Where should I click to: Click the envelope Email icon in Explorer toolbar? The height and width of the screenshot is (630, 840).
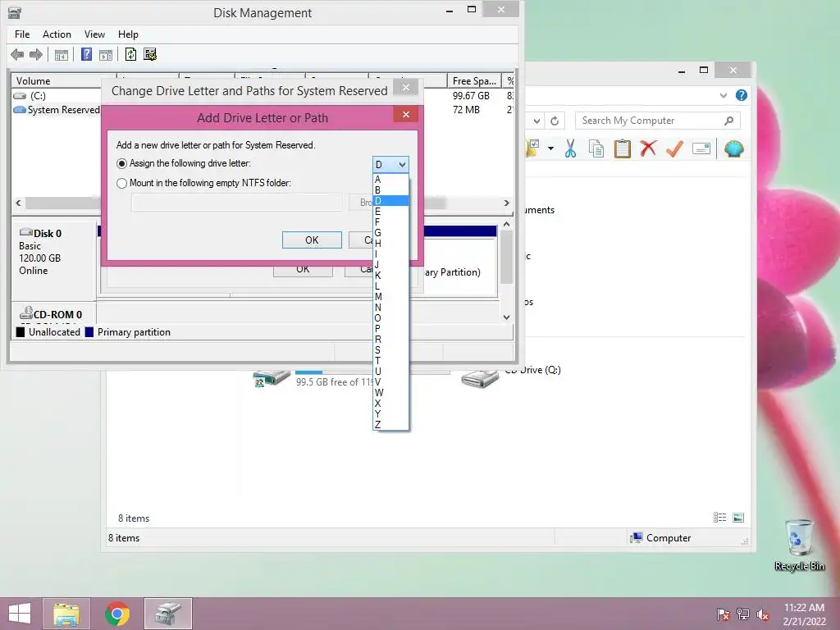[701, 148]
